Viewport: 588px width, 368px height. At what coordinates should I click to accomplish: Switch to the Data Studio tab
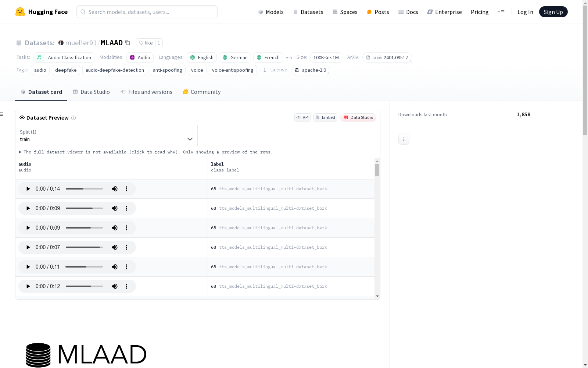[x=92, y=92]
